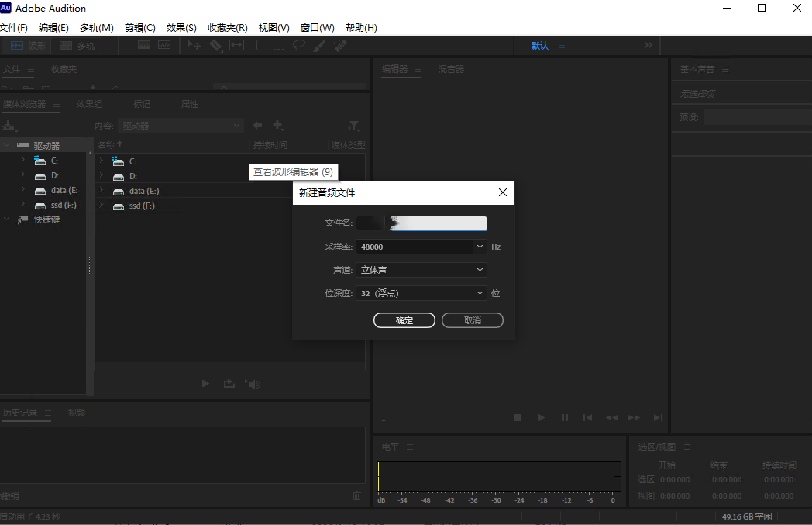
Task: Click the transport Rewind button
Action: click(611, 418)
